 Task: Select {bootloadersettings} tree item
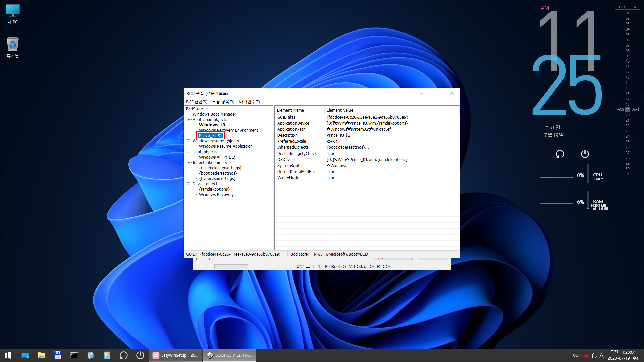(x=218, y=173)
